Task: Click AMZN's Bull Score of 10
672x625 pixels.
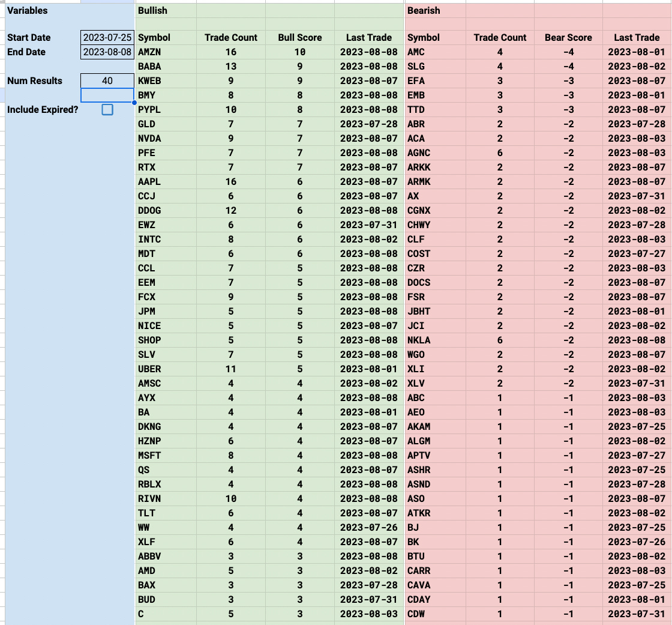Action: click(x=300, y=52)
